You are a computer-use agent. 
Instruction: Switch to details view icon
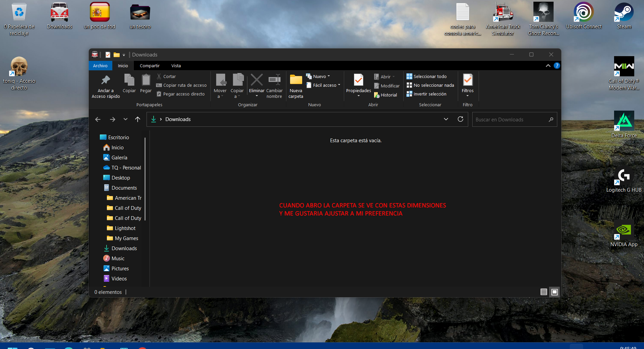pyautogui.click(x=544, y=292)
